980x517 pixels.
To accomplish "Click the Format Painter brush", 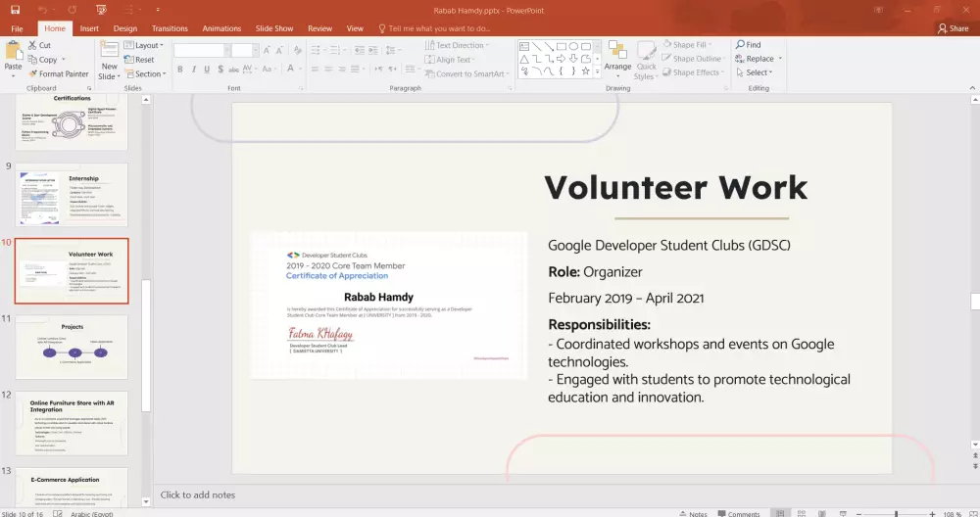I will pos(59,73).
